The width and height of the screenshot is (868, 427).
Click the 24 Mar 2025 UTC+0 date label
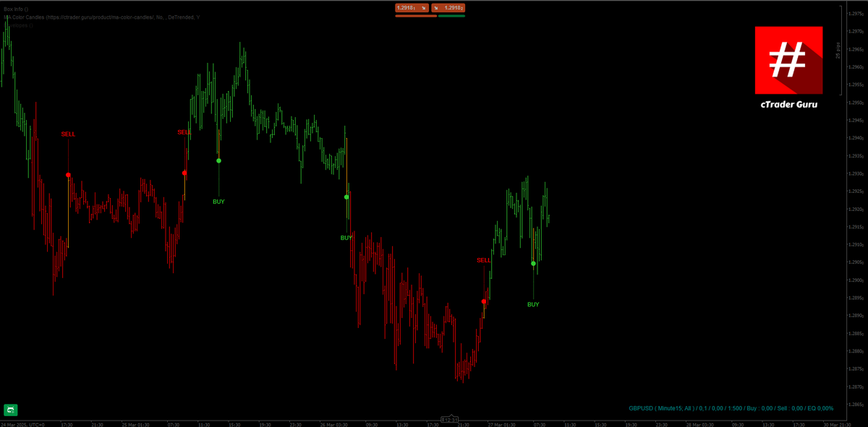click(x=22, y=424)
